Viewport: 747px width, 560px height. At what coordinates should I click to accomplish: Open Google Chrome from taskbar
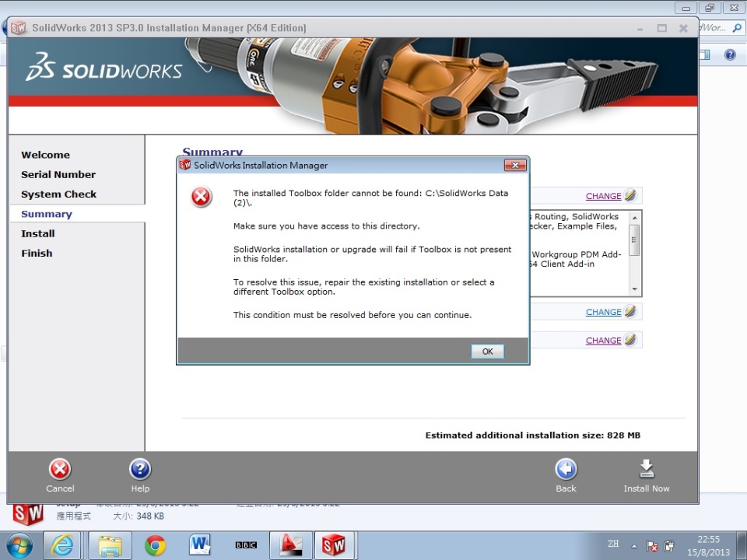tap(156, 546)
